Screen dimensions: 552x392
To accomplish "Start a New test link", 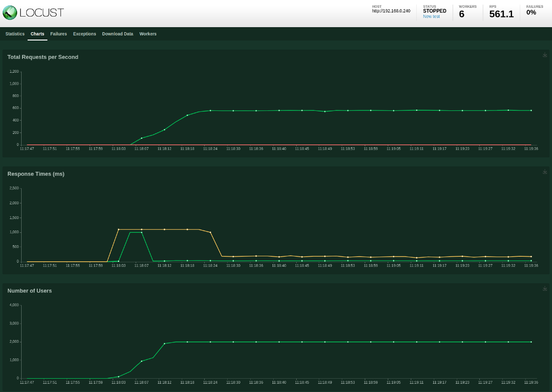I will (431, 17).
